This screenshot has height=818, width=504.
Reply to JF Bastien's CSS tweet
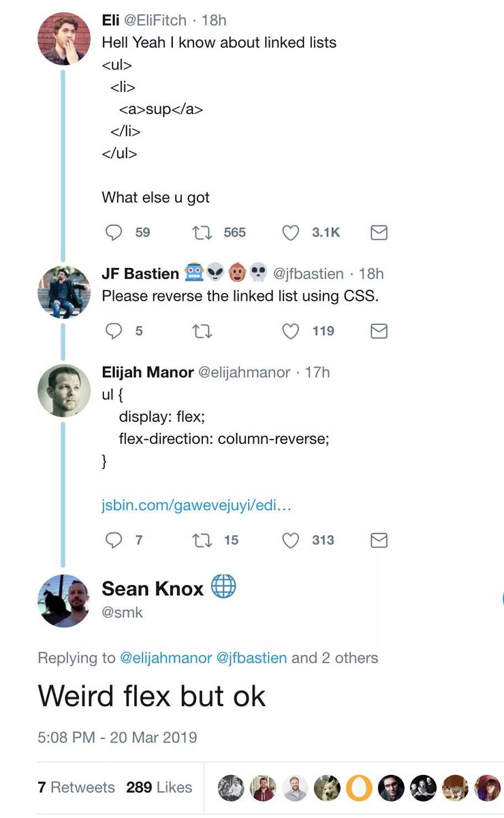(113, 331)
